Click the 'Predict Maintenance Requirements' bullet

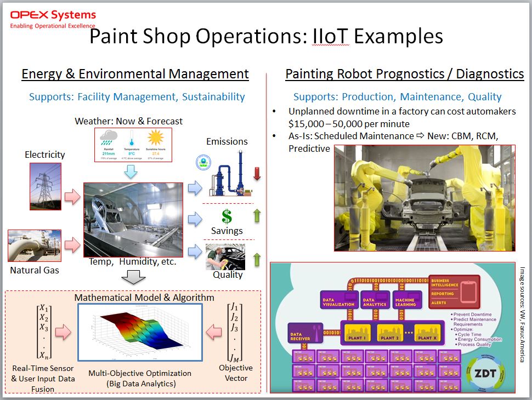click(474, 322)
